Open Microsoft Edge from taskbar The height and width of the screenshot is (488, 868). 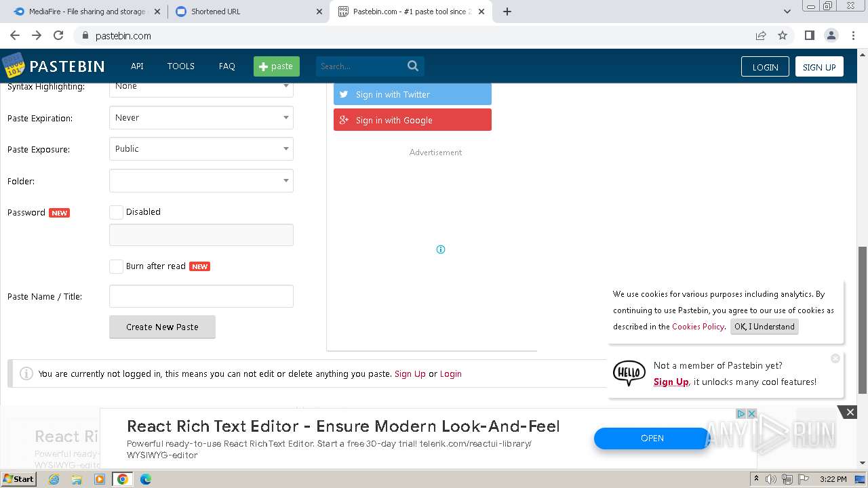[146, 479]
